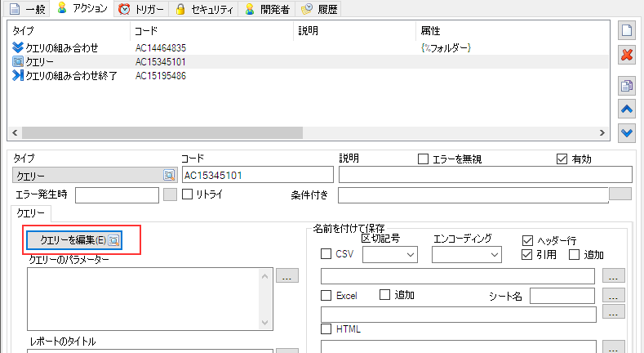Image resolution: width=644 pixels, height=353 pixels.
Task: Click the エラー発生時 input field
Action: point(117,195)
